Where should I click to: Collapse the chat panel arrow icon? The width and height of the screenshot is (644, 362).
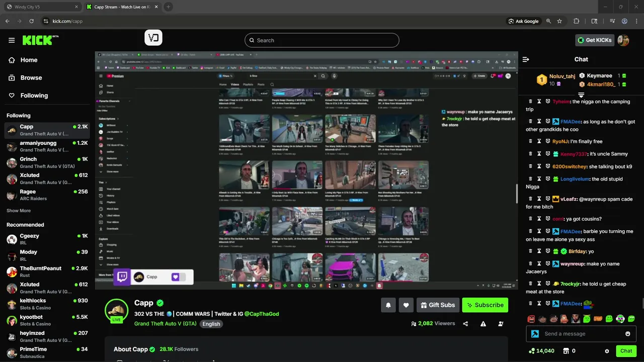(526, 59)
